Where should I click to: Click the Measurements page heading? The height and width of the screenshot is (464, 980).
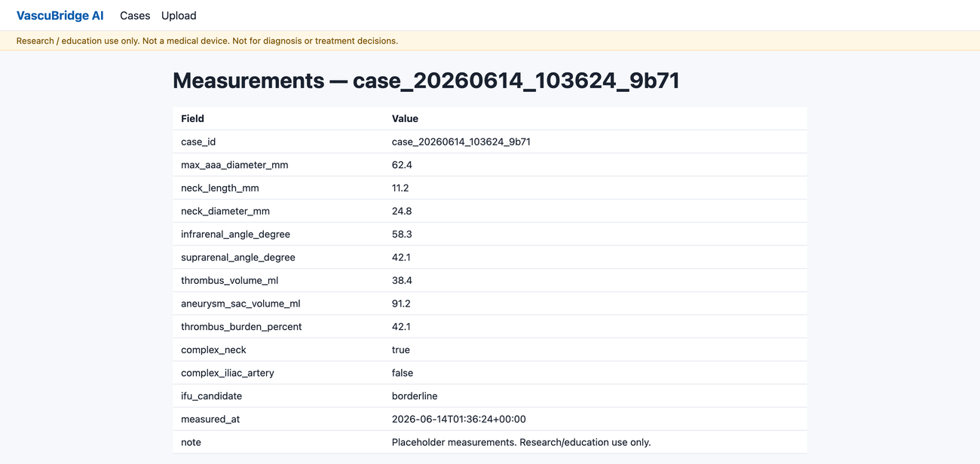point(426,81)
